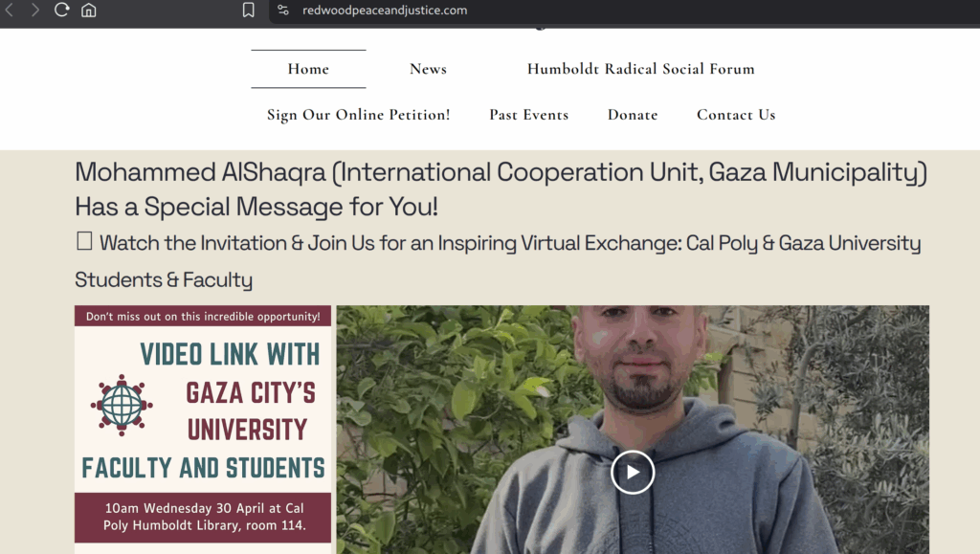The image size is (980, 554).
Task: Open the Video Link with Gaza flyer image
Action: coord(203,429)
